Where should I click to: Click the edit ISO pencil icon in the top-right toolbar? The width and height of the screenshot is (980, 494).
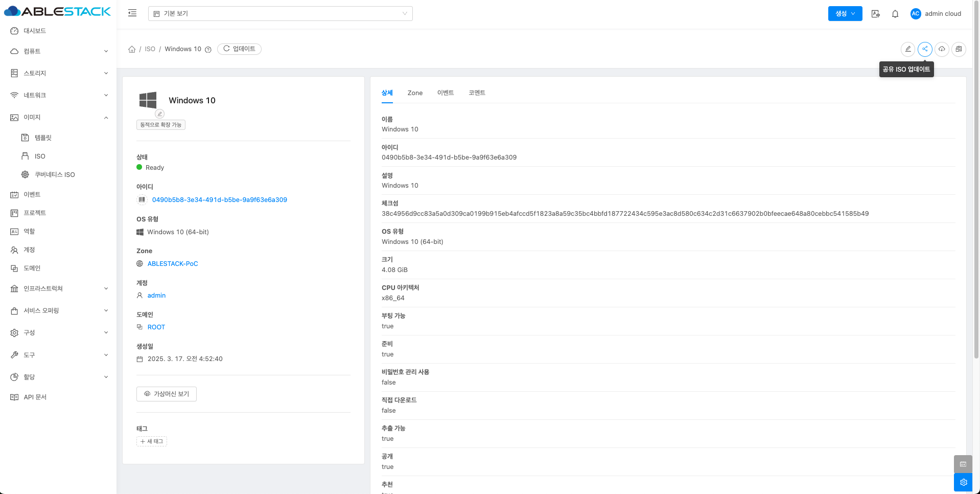pyautogui.click(x=908, y=49)
